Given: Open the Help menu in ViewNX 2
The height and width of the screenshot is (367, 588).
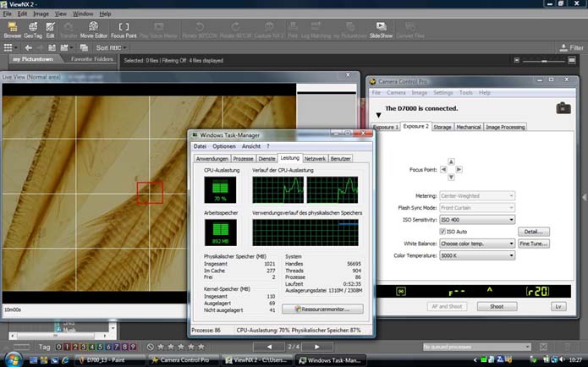Looking at the screenshot, I should (x=105, y=14).
